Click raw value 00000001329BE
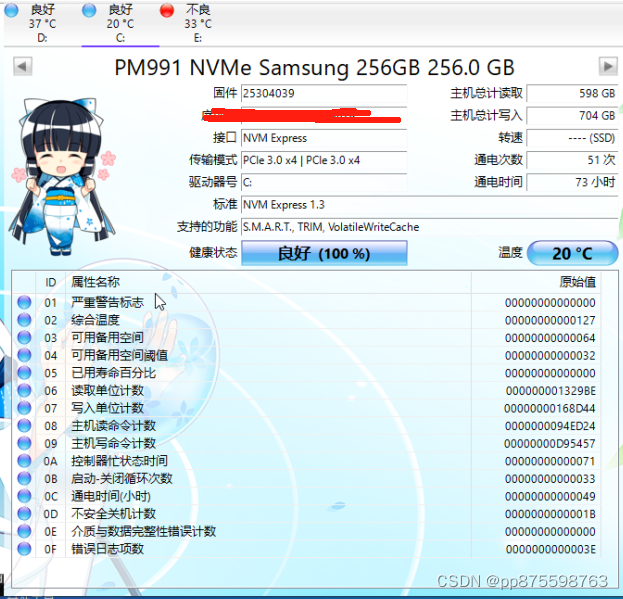623x599 pixels. (x=551, y=391)
